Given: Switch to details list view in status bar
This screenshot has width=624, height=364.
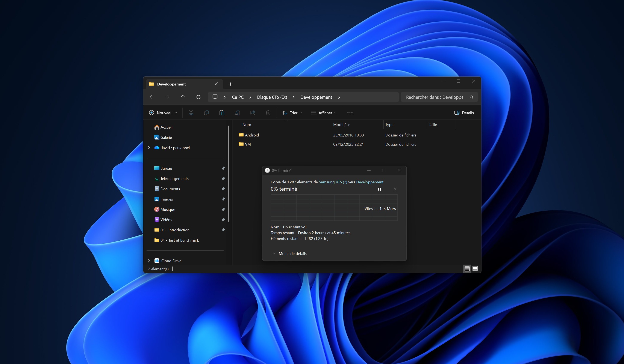Looking at the screenshot, I should click(x=467, y=268).
